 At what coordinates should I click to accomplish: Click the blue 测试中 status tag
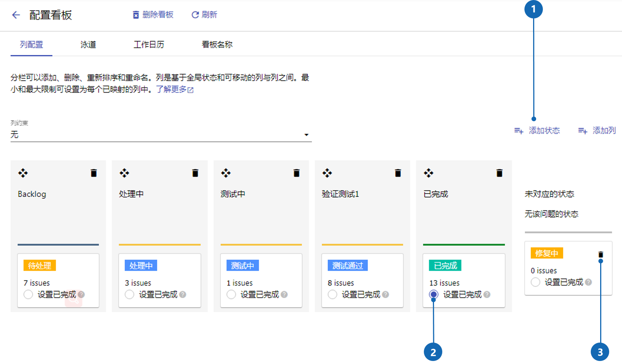pos(243,266)
